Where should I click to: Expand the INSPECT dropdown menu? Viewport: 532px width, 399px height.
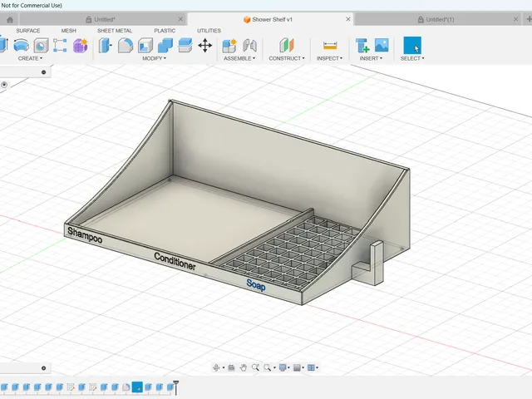pyautogui.click(x=329, y=58)
